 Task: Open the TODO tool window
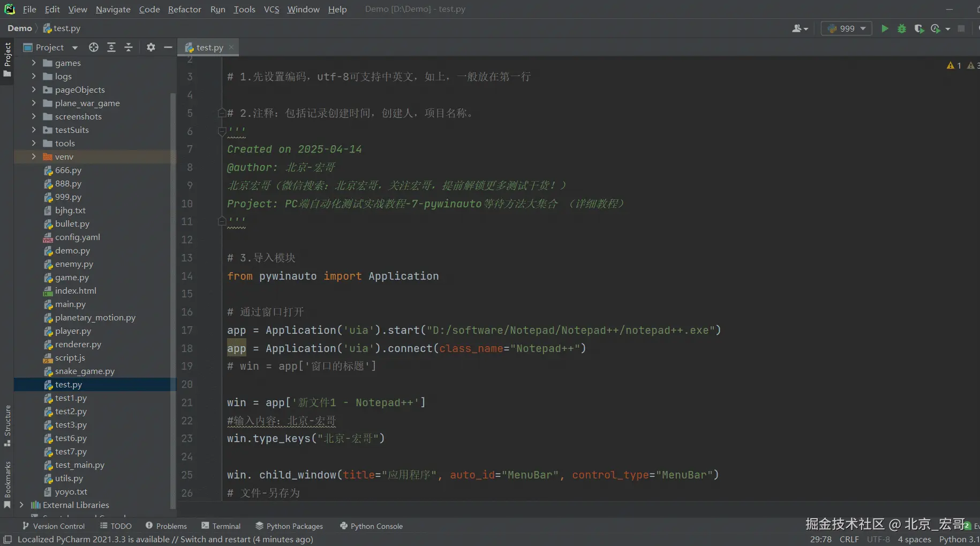pos(116,526)
